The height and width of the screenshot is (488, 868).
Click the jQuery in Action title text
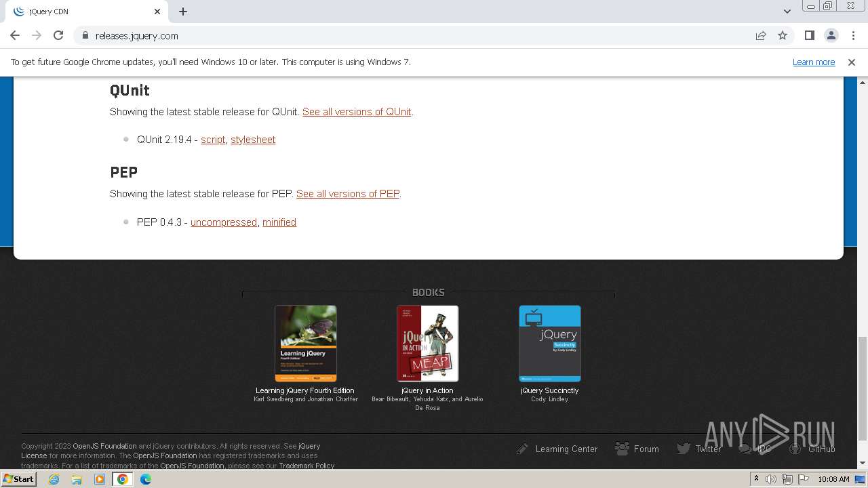point(427,390)
